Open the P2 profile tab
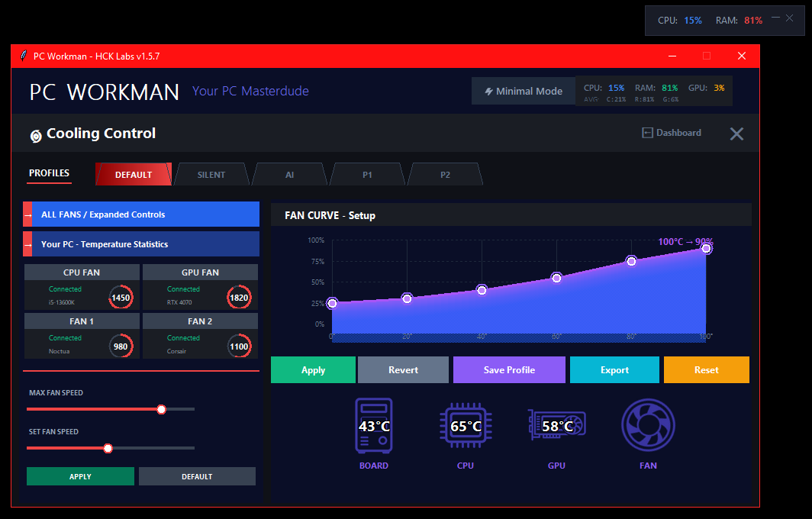Image resolution: width=812 pixels, height=519 pixels. 445,174
